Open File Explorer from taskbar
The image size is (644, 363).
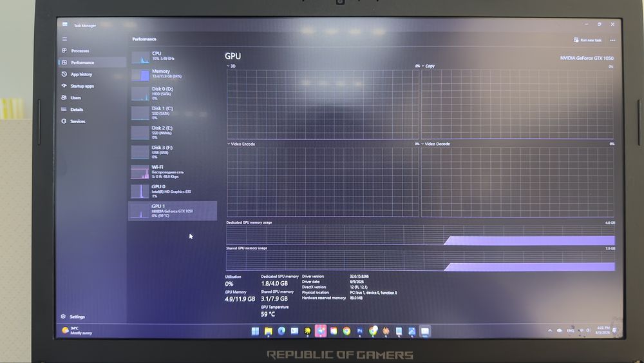coord(268,331)
